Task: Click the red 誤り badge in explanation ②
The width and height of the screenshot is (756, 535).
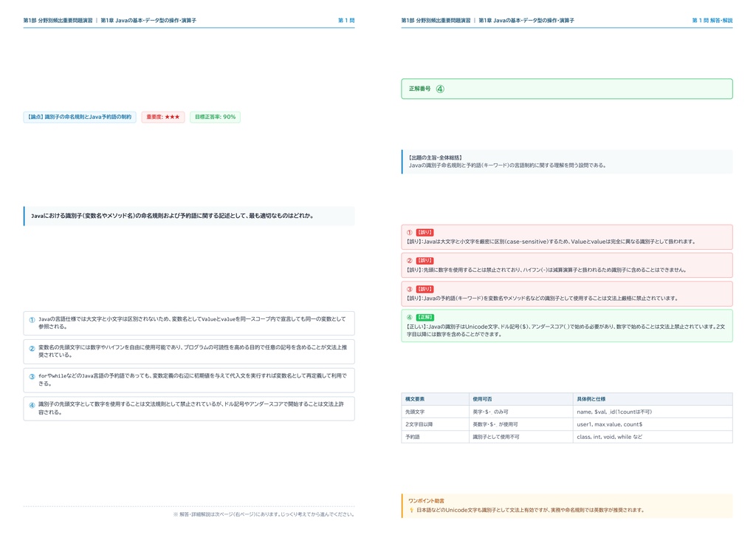Action: point(425,261)
